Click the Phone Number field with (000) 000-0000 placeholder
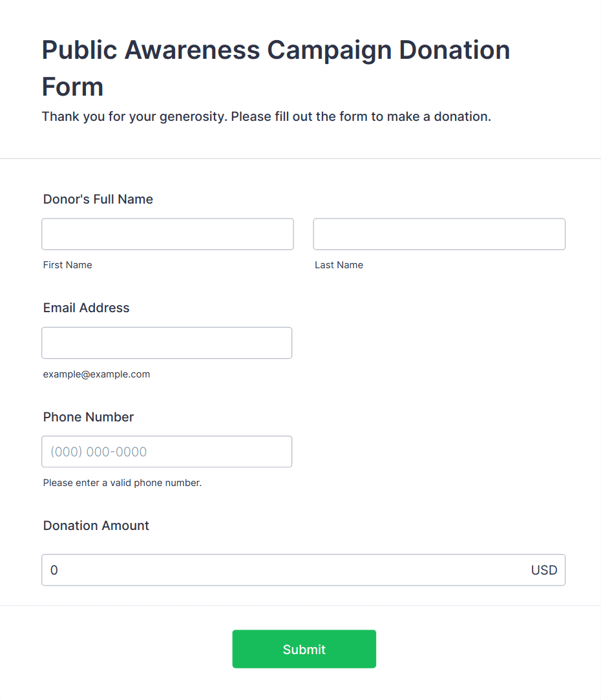This screenshot has width=601, height=700. coord(167,452)
